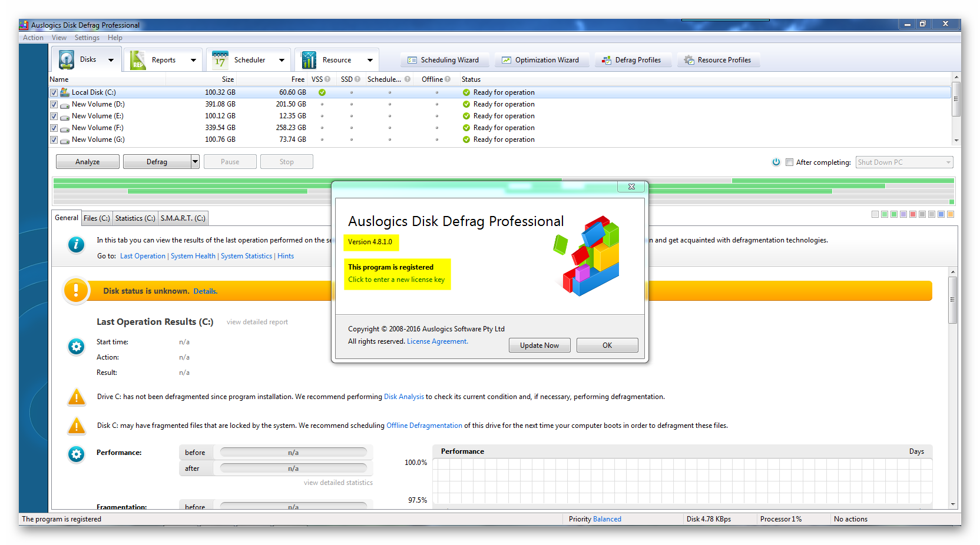Click the Defrag button
The image size is (980, 545).
coord(157,161)
